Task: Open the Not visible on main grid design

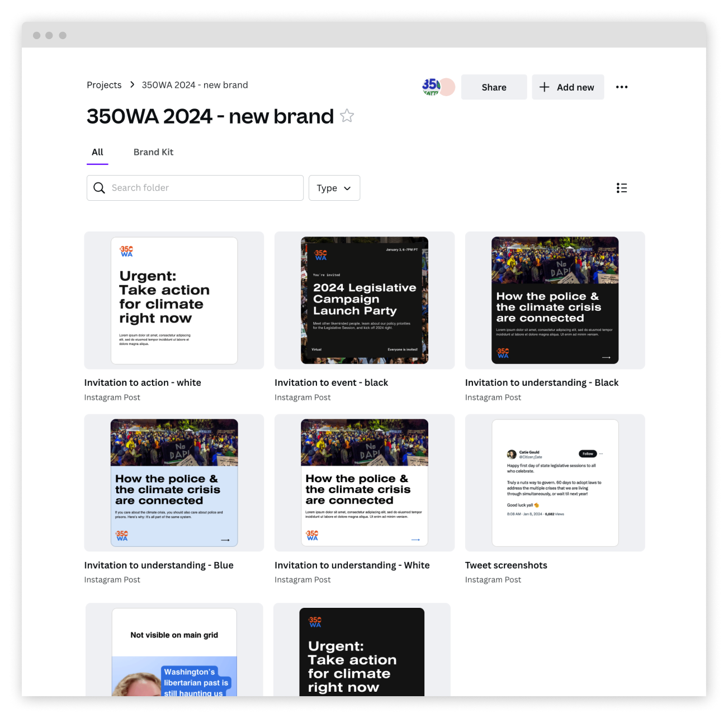Action: point(174,650)
